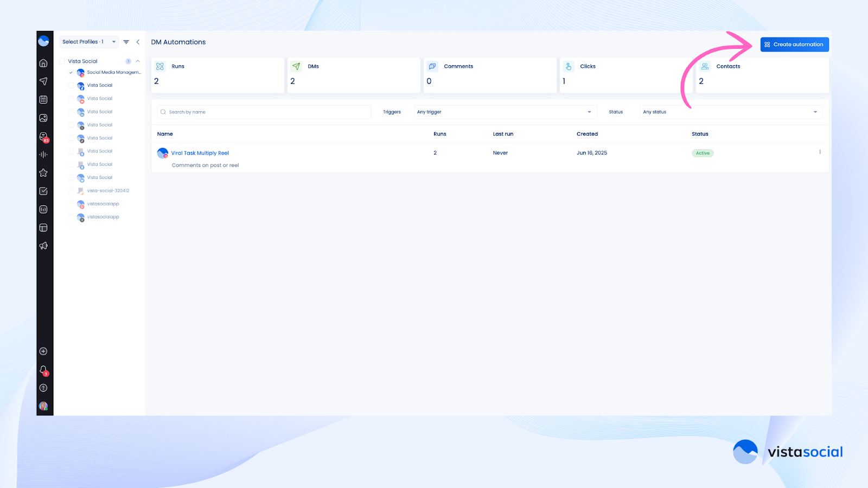Screen dimensions: 868x488
Task: Open the Tasks checkmark icon in sidebar
Action: click(43, 191)
